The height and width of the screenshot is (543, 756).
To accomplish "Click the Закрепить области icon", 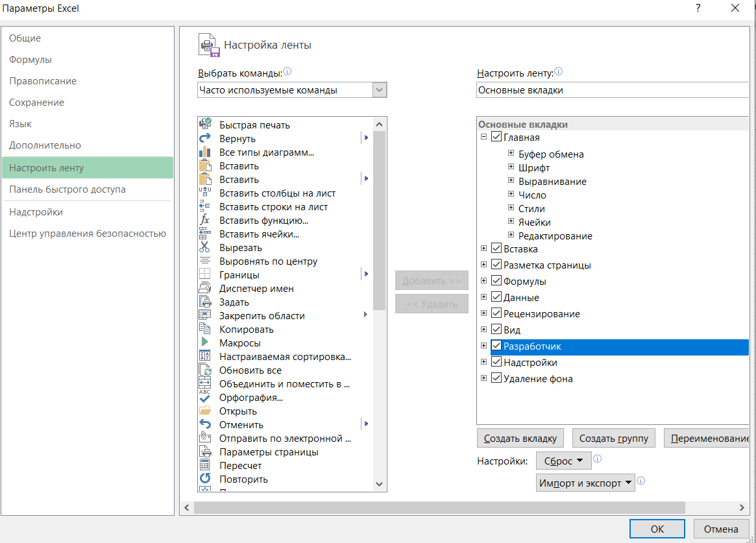I will 206,315.
